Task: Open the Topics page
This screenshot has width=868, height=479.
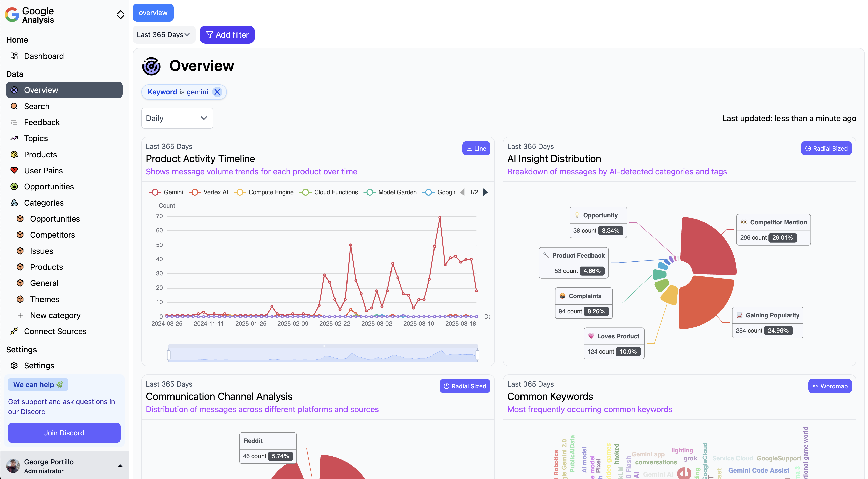Action: pos(36,138)
